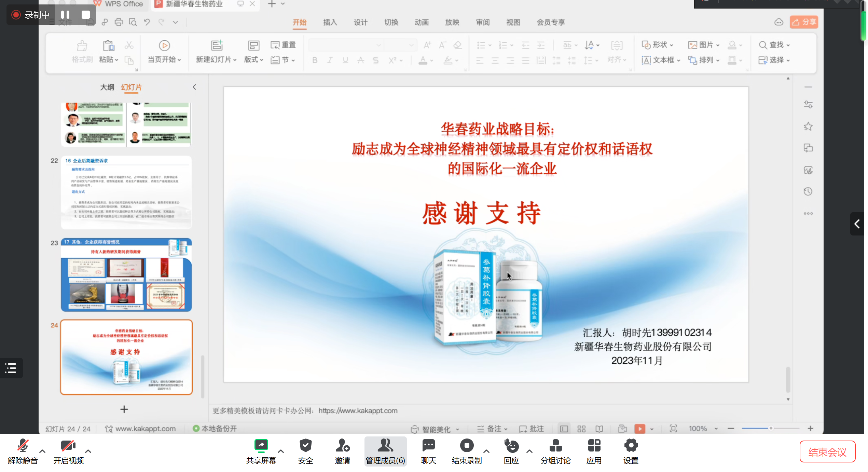Stop the screen recording
The image size is (868, 472).
pos(86,15)
